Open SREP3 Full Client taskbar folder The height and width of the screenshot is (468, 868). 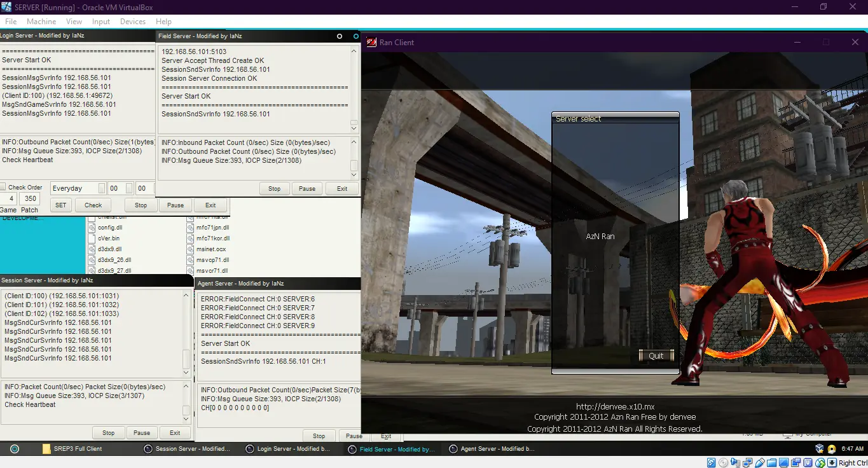pos(72,449)
